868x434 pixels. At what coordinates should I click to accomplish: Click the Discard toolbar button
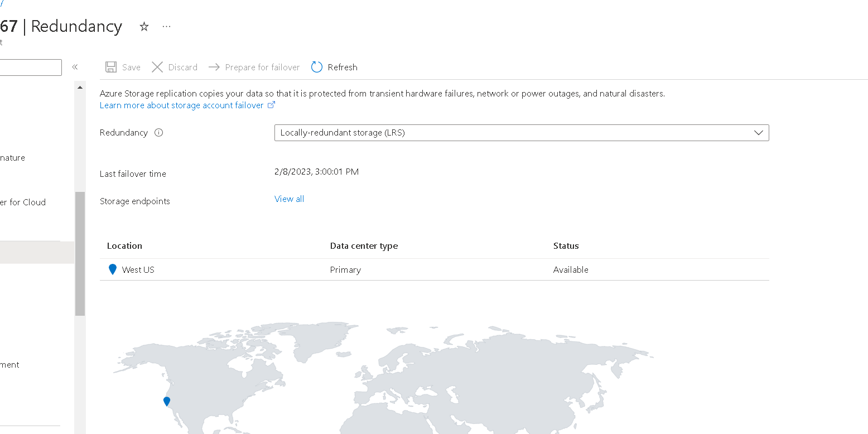[175, 67]
